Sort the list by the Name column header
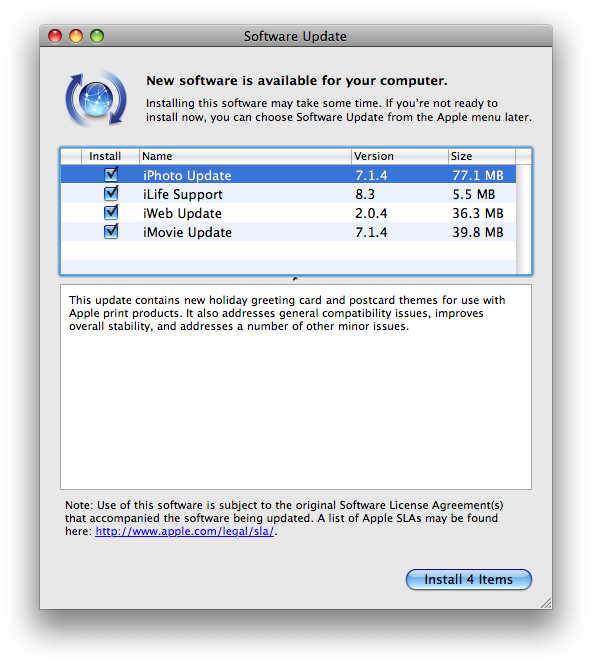The width and height of the screenshot is (592, 664). (x=245, y=156)
